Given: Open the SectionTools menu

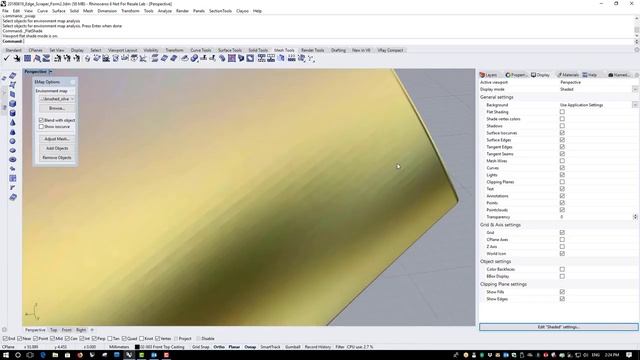Looking at the screenshot, I should pos(220,11).
